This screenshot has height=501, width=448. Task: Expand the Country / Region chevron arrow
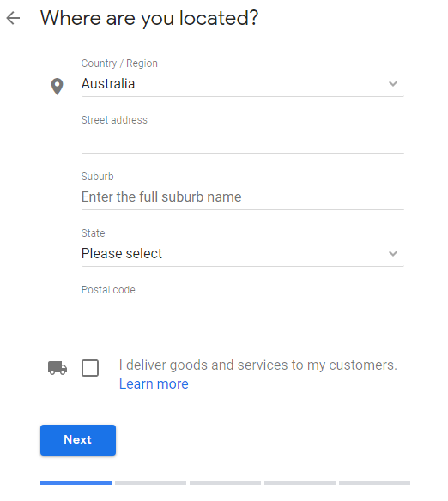coord(393,84)
